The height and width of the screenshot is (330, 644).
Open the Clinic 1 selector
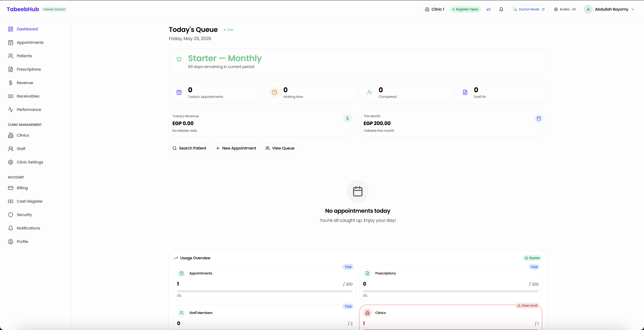pyautogui.click(x=434, y=9)
